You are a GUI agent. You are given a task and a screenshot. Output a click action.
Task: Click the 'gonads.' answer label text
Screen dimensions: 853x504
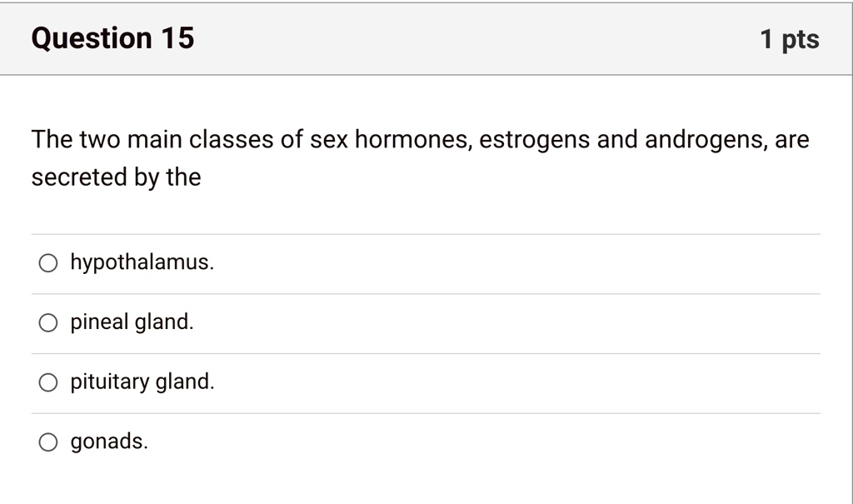[x=109, y=442]
